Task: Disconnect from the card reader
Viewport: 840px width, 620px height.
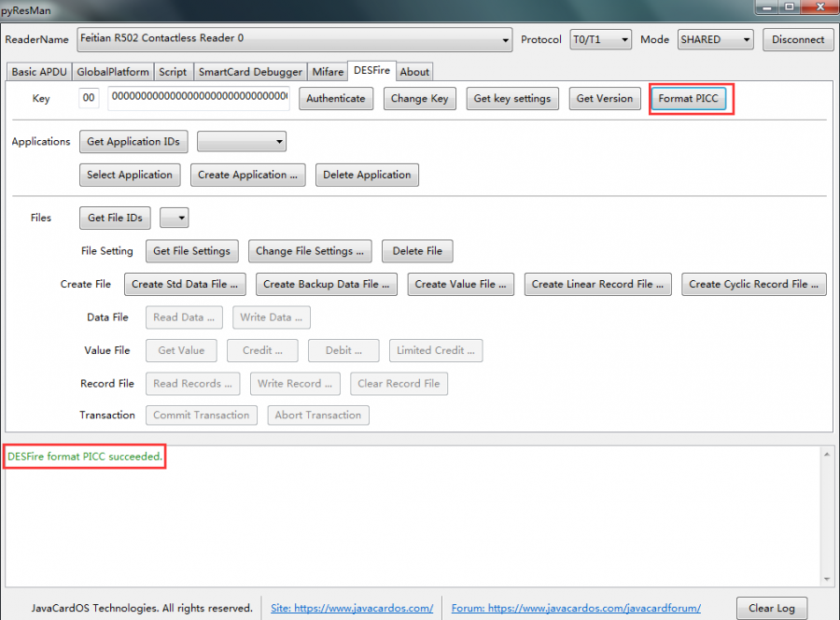Action: (x=798, y=40)
